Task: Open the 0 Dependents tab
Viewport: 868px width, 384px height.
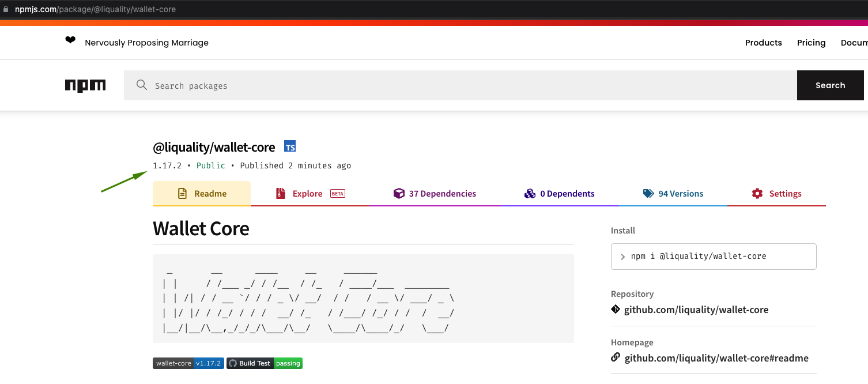Action: (559, 194)
